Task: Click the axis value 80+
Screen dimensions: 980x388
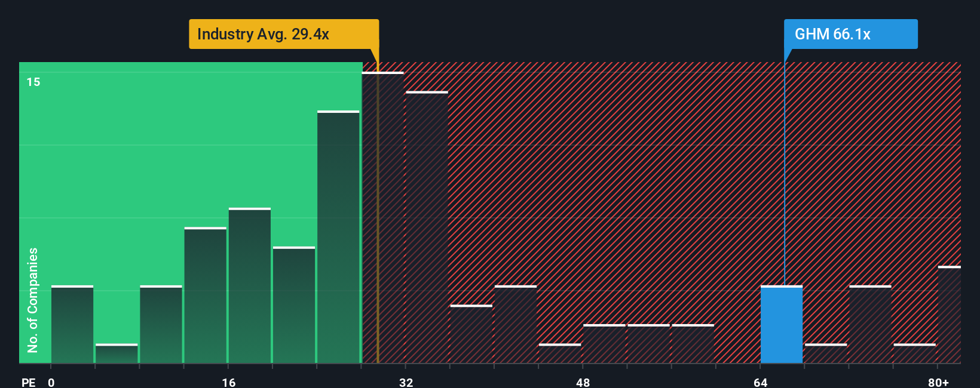Action: pos(939,382)
